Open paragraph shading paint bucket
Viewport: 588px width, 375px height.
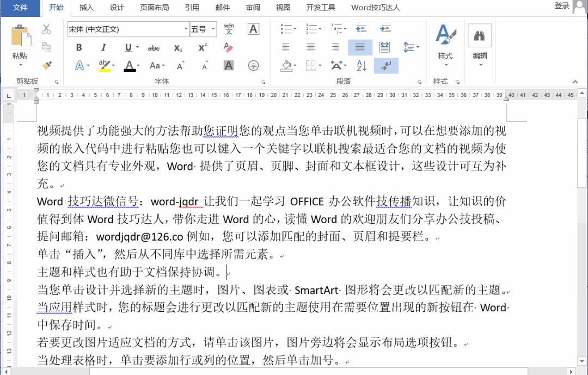pos(286,66)
